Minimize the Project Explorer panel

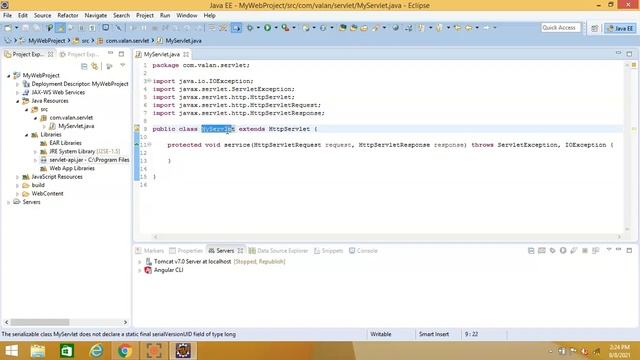point(111,53)
